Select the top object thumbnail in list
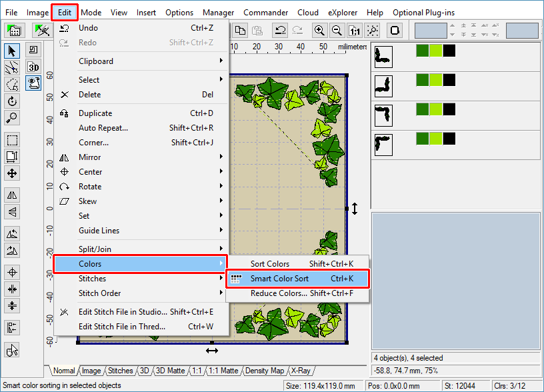The width and height of the screenshot is (544, 392). point(383,57)
